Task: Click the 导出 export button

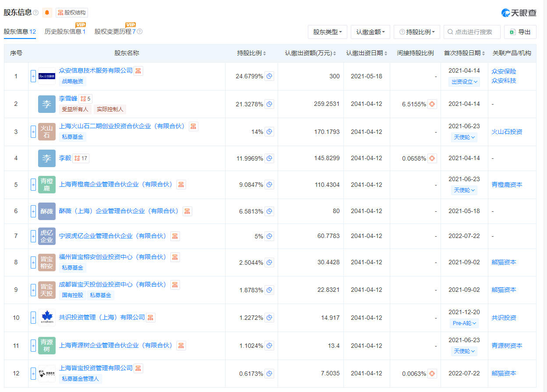Action: [x=520, y=32]
